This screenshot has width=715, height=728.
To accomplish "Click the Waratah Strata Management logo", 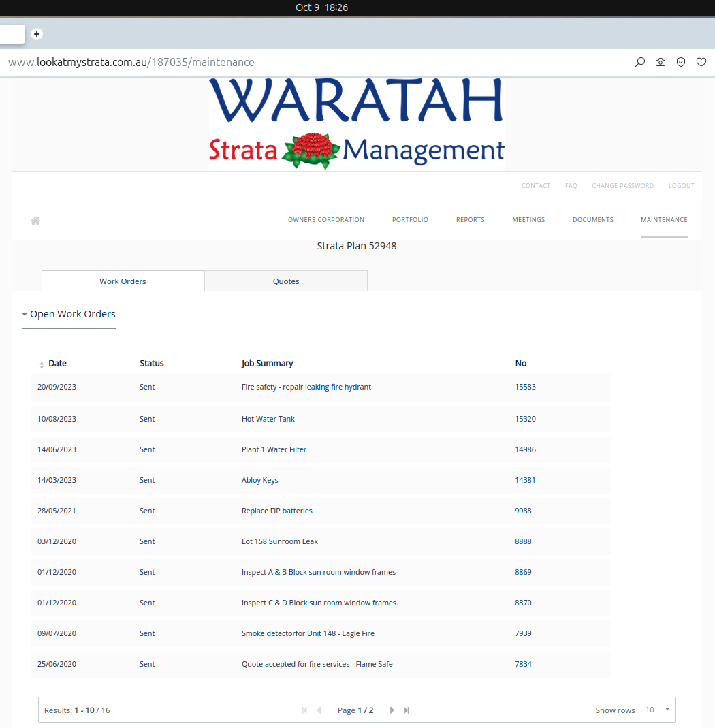I will [357, 123].
